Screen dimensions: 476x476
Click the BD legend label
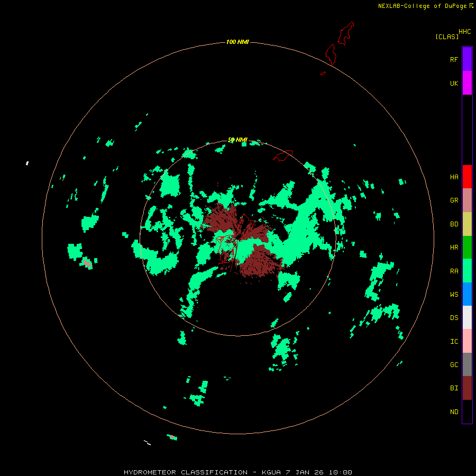pos(454,224)
